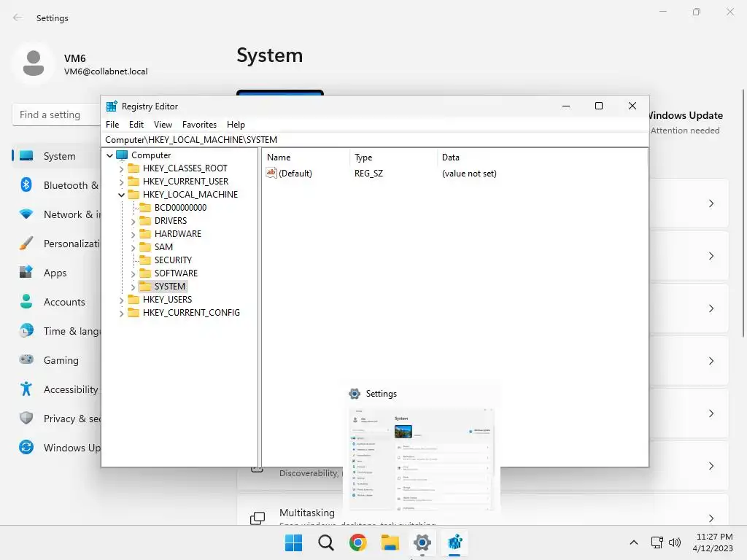Open Gaming category in Settings sidebar

56,360
